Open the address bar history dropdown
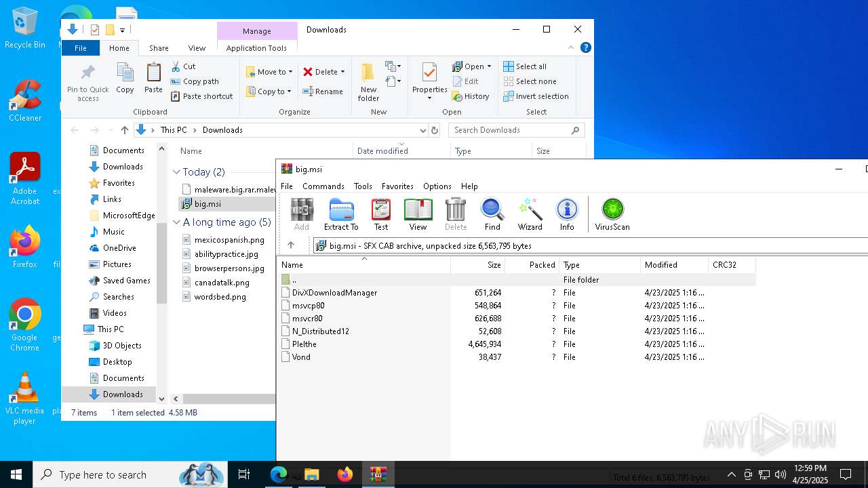This screenshot has width=868, height=488. pos(422,130)
